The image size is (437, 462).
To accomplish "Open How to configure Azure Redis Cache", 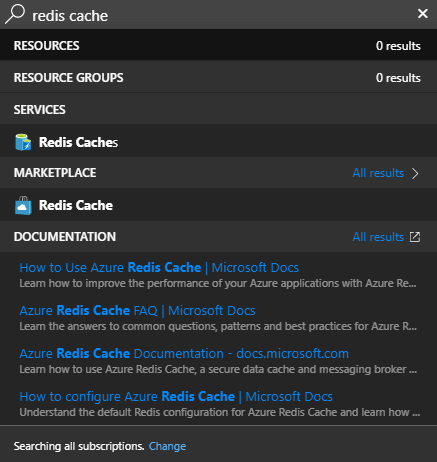I will point(176,397).
